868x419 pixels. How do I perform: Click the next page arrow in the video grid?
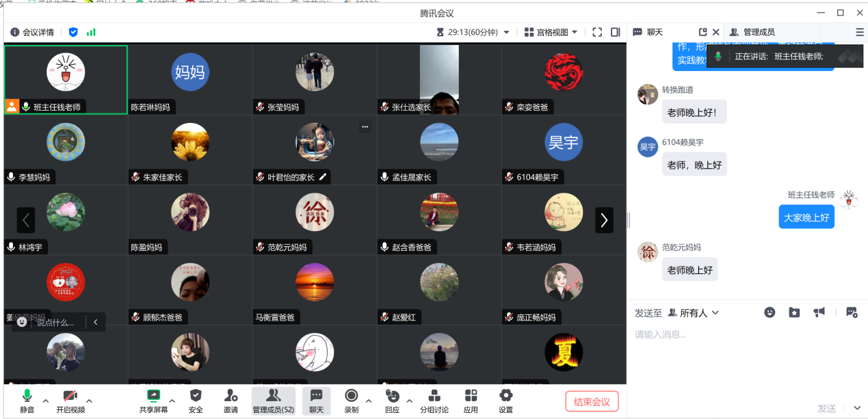tap(603, 220)
